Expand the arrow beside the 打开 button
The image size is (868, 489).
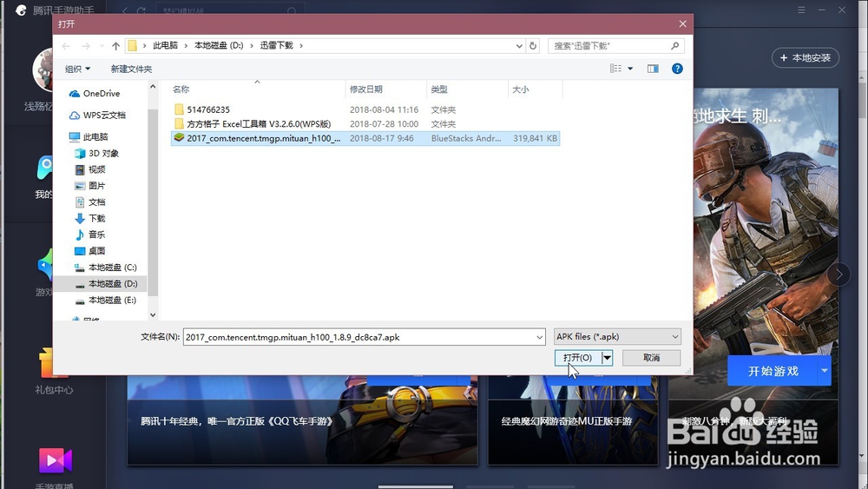click(x=608, y=358)
